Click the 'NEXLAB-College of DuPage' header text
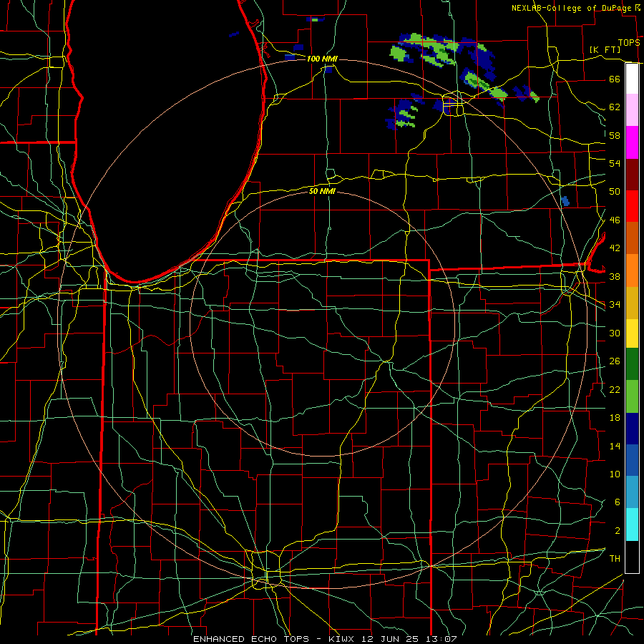 coord(571,8)
